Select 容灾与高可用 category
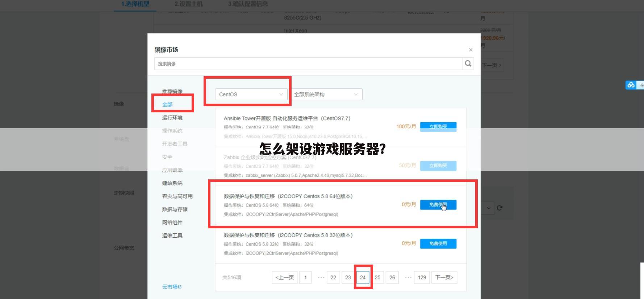The width and height of the screenshot is (644, 299). pyautogui.click(x=177, y=196)
